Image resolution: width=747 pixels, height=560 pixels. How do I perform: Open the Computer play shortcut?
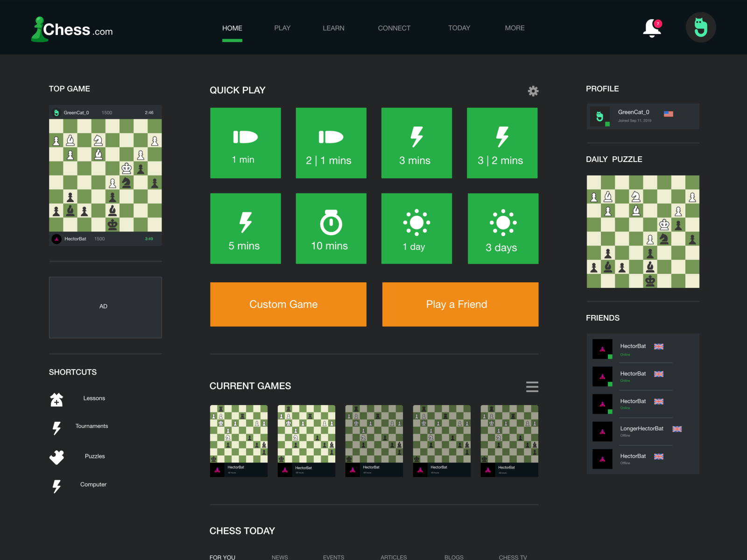click(x=93, y=484)
